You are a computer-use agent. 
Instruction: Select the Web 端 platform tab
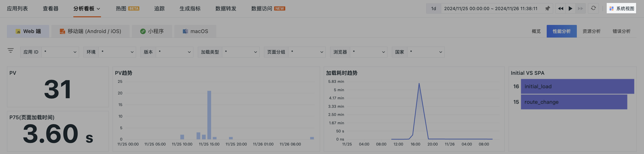tap(28, 31)
